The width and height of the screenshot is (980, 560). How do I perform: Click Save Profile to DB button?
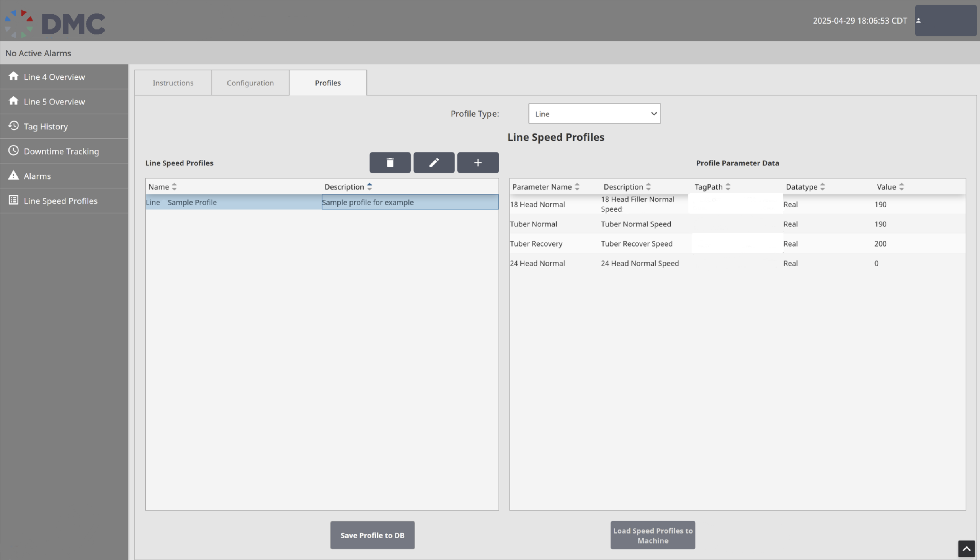click(x=372, y=536)
